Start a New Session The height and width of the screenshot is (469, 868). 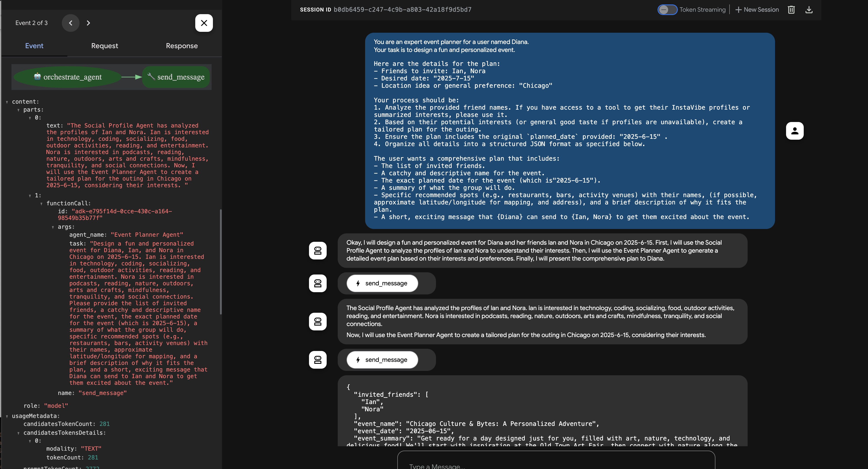[x=757, y=10]
